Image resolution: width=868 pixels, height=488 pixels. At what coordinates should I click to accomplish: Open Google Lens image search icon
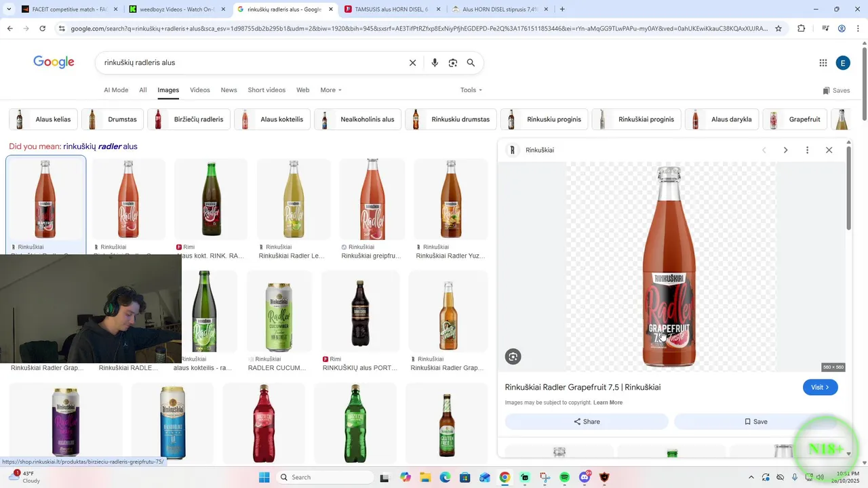pyautogui.click(x=453, y=62)
